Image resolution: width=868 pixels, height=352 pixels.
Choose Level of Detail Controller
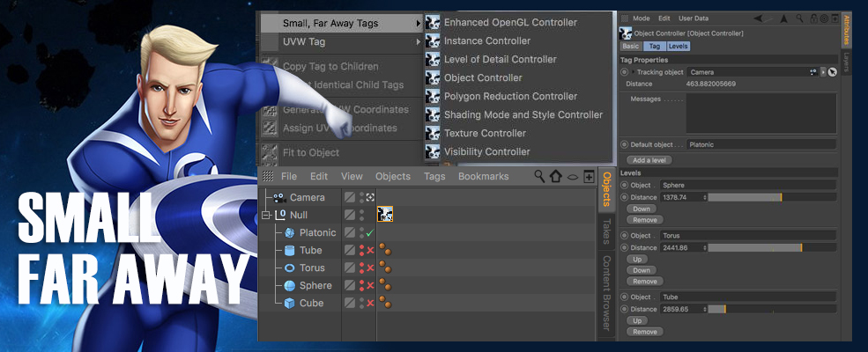[x=500, y=60]
